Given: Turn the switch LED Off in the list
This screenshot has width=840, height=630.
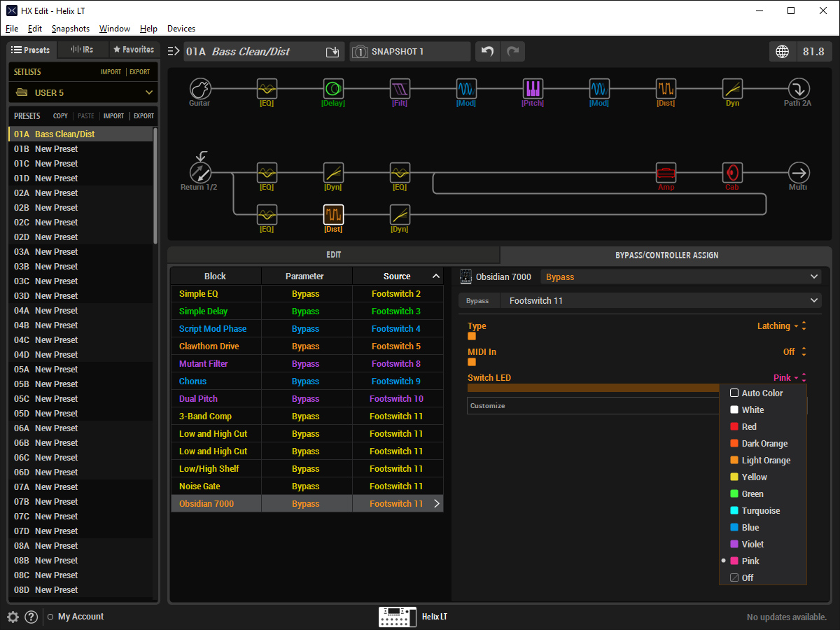Looking at the screenshot, I should tap(763, 578).
